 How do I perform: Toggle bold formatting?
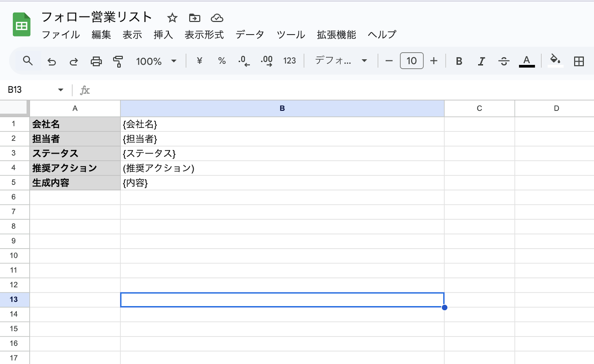click(459, 61)
